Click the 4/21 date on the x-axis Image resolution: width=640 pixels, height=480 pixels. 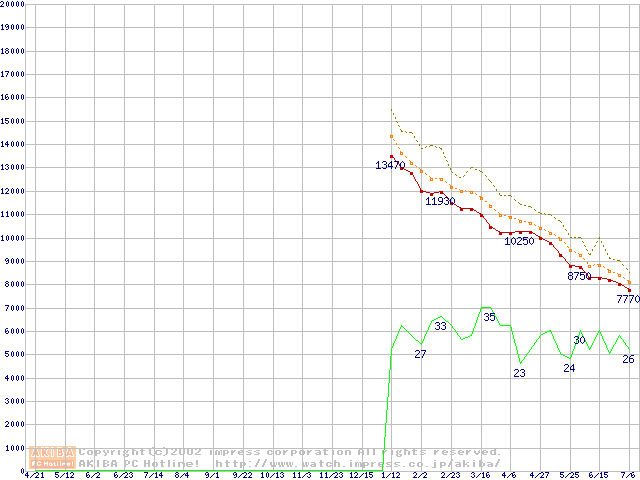point(33,475)
